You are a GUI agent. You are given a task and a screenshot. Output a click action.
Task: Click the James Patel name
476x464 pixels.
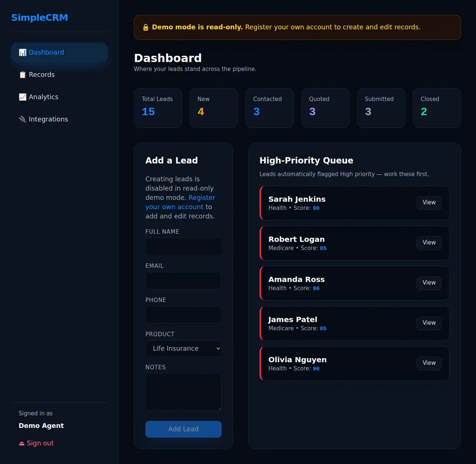pyautogui.click(x=293, y=320)
